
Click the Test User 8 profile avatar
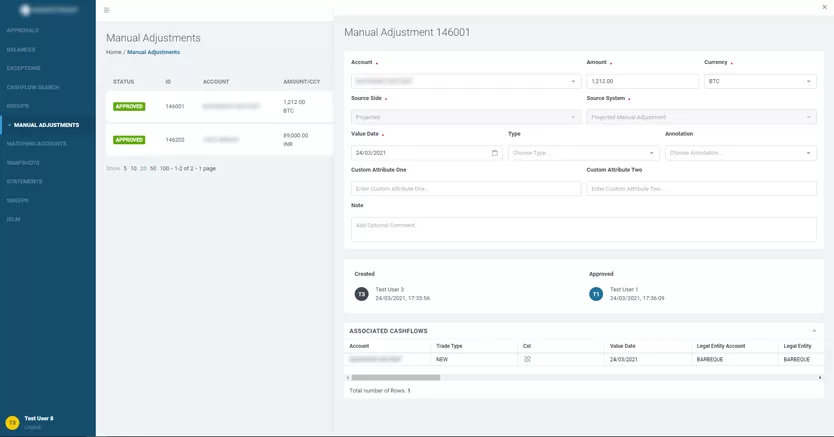click(12, 423)
